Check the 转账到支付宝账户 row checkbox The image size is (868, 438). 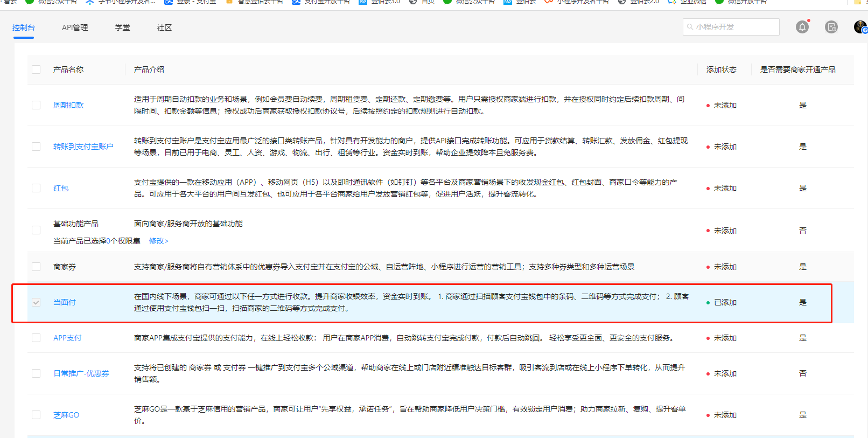[36, 147]
